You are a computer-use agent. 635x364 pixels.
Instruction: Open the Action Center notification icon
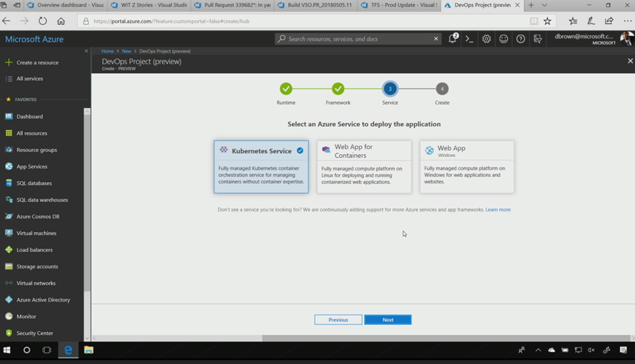pyautogui.click(x=623, y=350)
